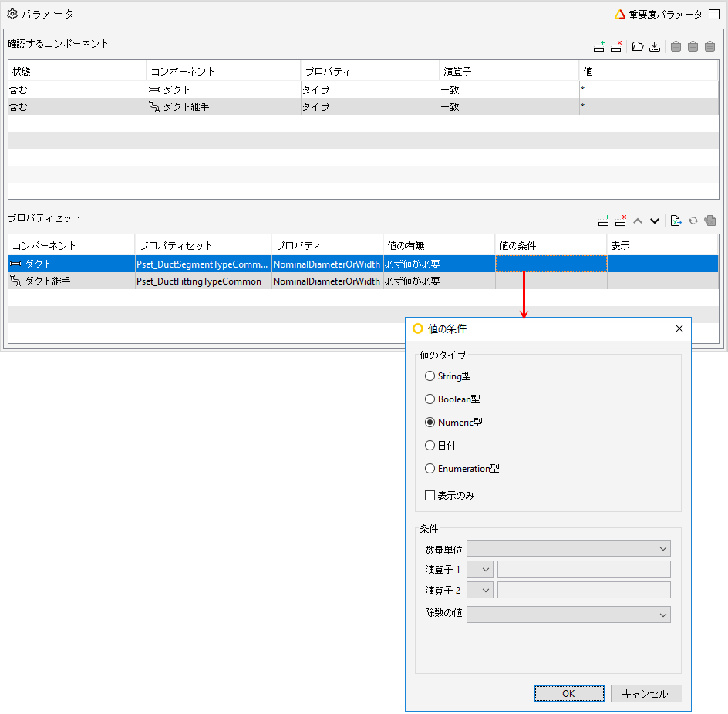Move property set row down
The height and width of the screenshot is (714, 728).
[x=655, y=221]
